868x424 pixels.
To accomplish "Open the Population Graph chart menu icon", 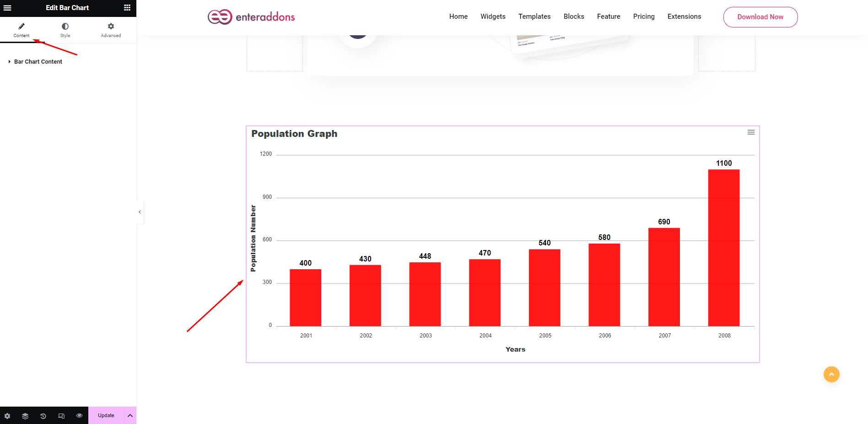I will pos(751,132).
